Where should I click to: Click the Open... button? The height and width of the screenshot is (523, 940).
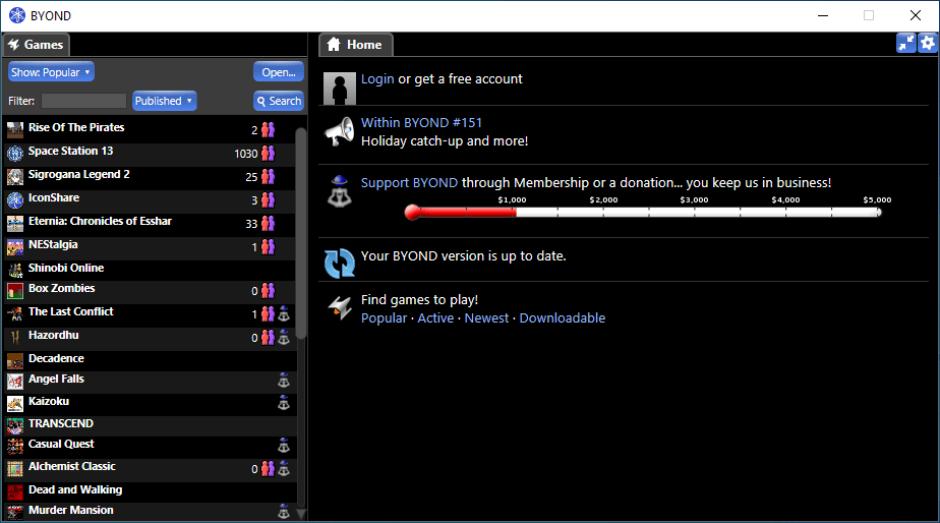pyautogui.click(x=278, y=72)
